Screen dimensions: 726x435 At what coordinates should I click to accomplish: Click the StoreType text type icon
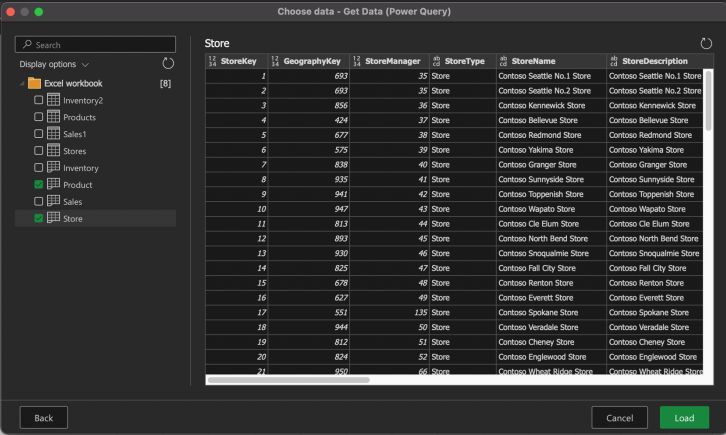pyautogui.click(x=436, y=61)
